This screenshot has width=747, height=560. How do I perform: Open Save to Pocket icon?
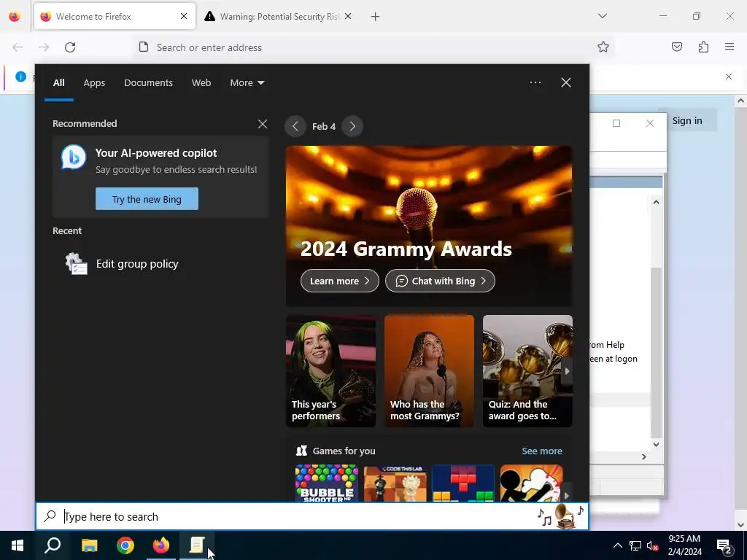(x=676, y=47)
